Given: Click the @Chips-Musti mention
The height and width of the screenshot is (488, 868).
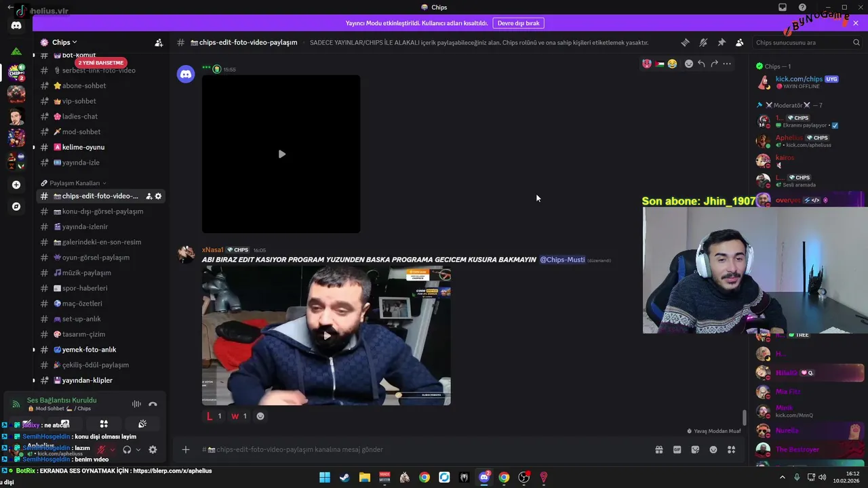Looking at the screenshot, I should [562, 260].
